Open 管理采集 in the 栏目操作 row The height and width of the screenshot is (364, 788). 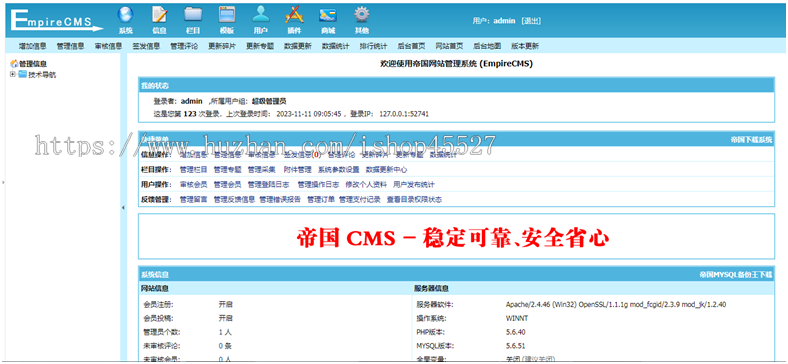[x=261, y=170]
